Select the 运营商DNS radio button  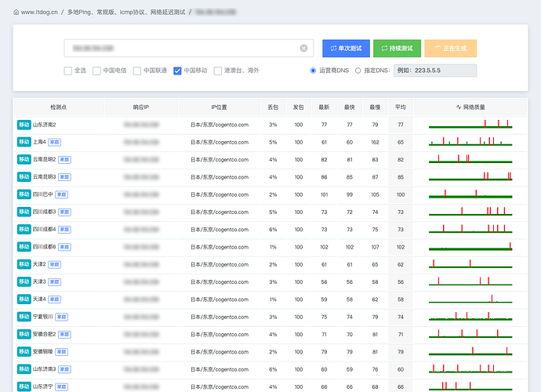pyautogui.click(x=313, y=71)
